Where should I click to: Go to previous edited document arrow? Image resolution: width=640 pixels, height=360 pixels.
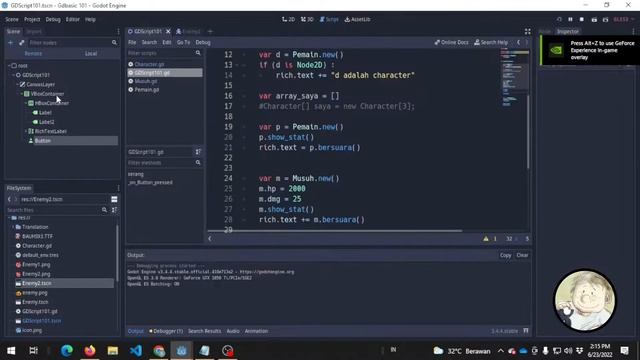(518, 42)
